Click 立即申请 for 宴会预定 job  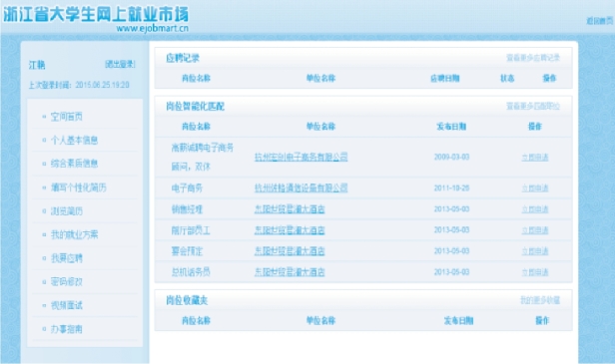coord(535,251)
